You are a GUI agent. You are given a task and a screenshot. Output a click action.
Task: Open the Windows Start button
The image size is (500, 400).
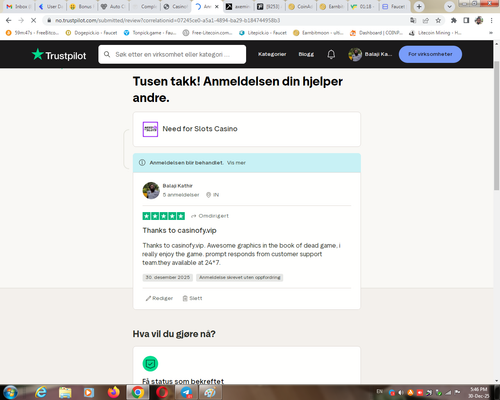10,392
